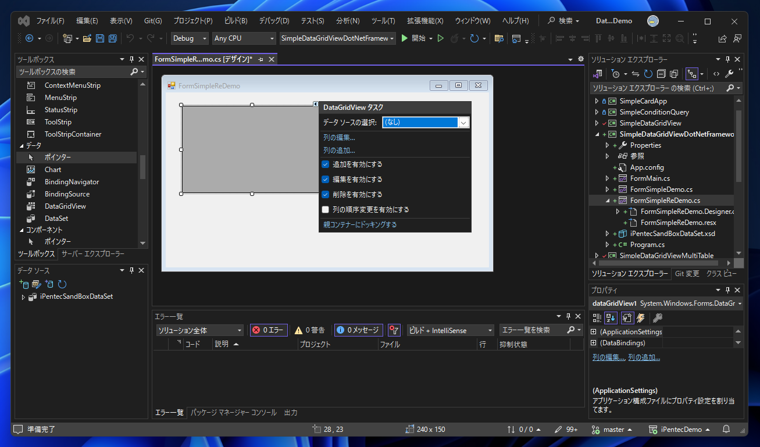Select the DataGridView toolbox item
The height and width of the screenshot is (447, 760).
pos(65,206)
